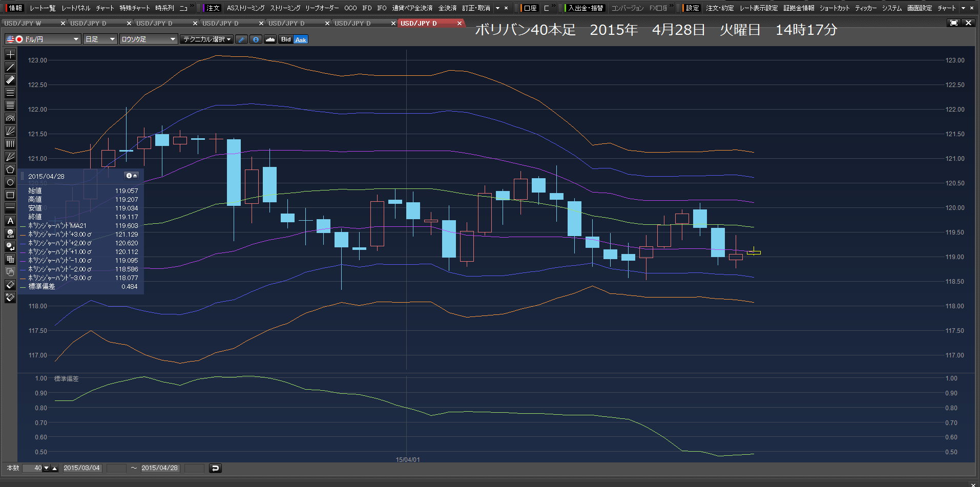This screenshot has width=980, height=487.
Task: Click the 訂正・取消 order item
Action: pyautogui.click(x=476, y=8)
